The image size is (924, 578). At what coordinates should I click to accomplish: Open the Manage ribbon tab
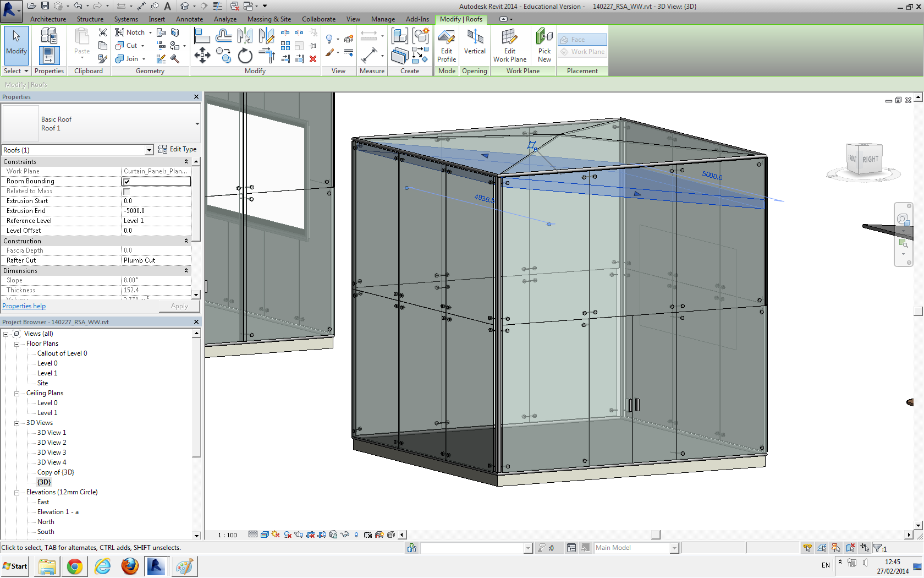click(383, 19)
